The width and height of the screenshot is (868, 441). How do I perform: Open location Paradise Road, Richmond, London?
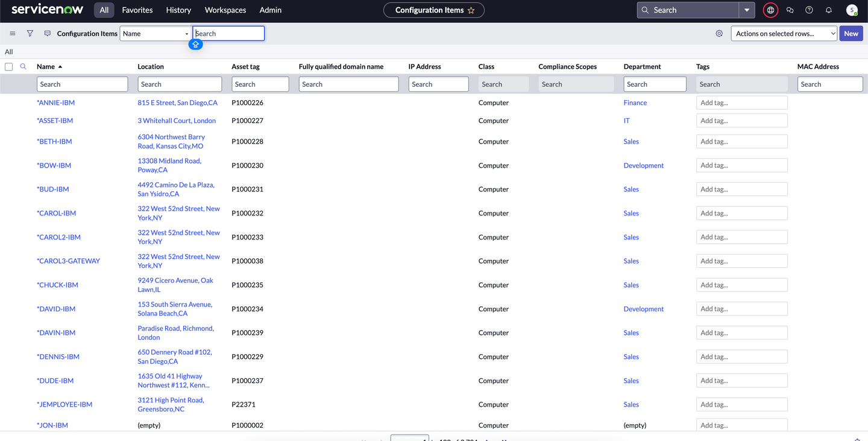point(175,333)
